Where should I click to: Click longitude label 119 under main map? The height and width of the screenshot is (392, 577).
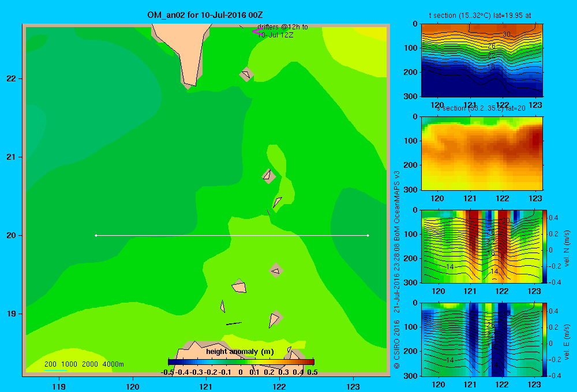tap(59, 386)
